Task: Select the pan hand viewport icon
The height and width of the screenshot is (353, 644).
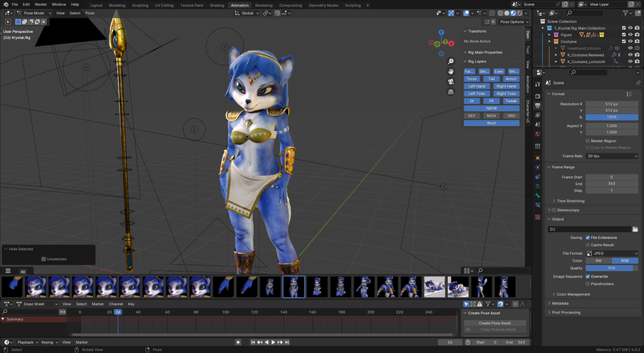Action: [451, 72]
